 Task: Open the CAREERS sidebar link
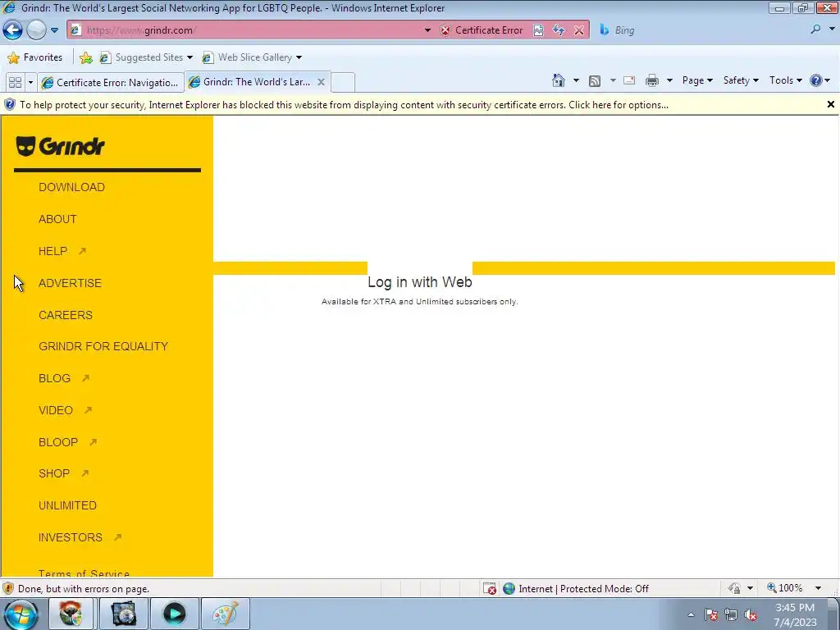66,315
